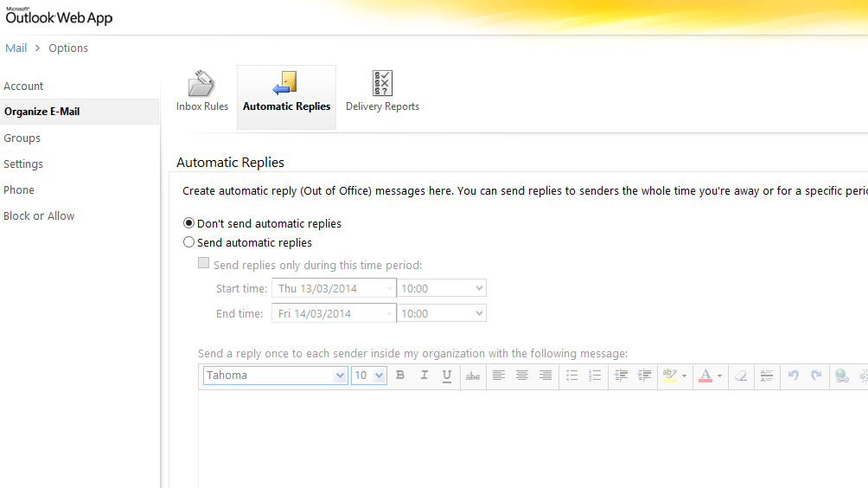Center align text
868x488 pixels.
pos(522,376)
